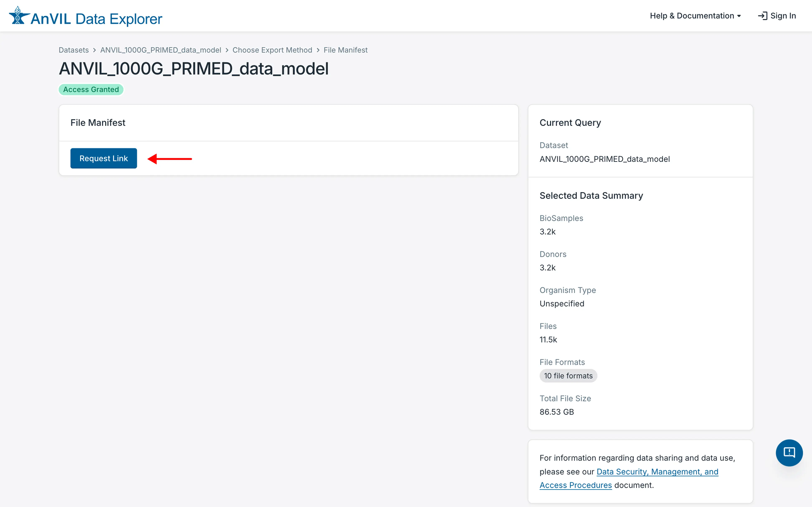Click the chevron after Datasets breadcrumb
Viewport: 812px width, 507px height.
click(x=94, y=50)
